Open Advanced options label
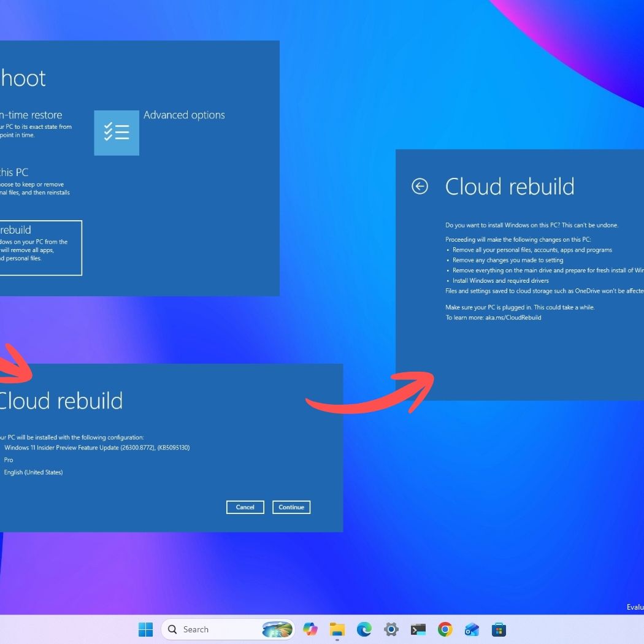Screen dimensions: 644x644 [184, 115]
